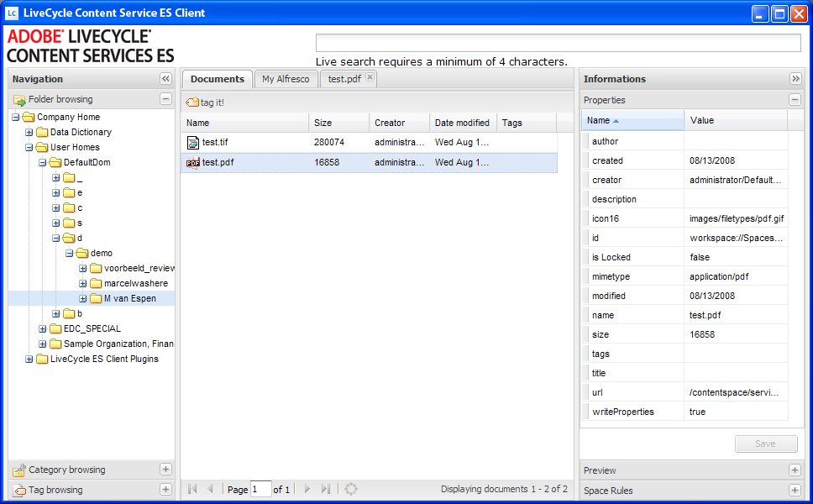Collapse the demo tree node
The height and width of the screenshot is (504, 813).
[x=69, y=253]
